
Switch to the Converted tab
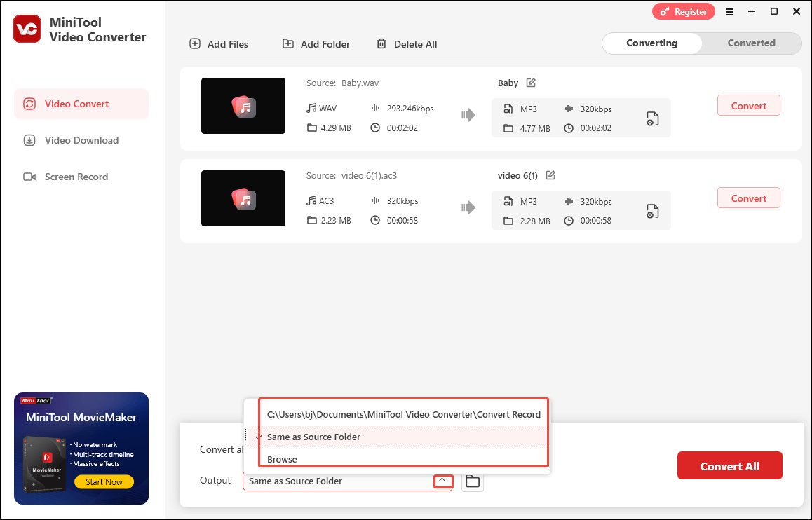pyautogui.click(x=752, y=43)
